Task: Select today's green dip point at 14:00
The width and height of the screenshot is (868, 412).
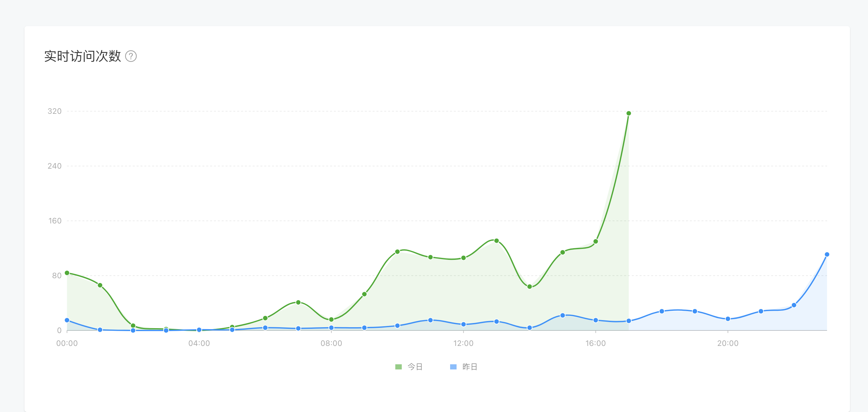Action: (529, 287)
